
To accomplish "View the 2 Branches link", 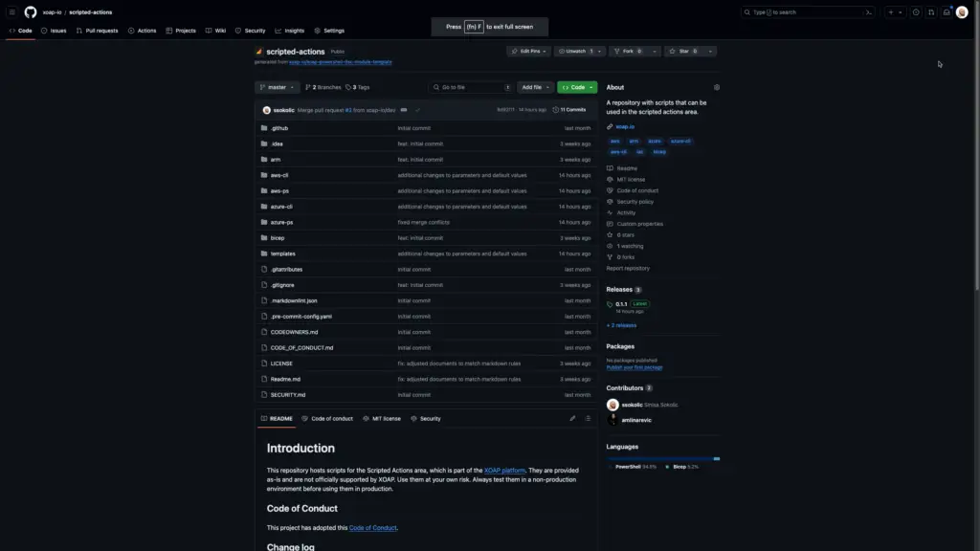I will click(323, 87).
